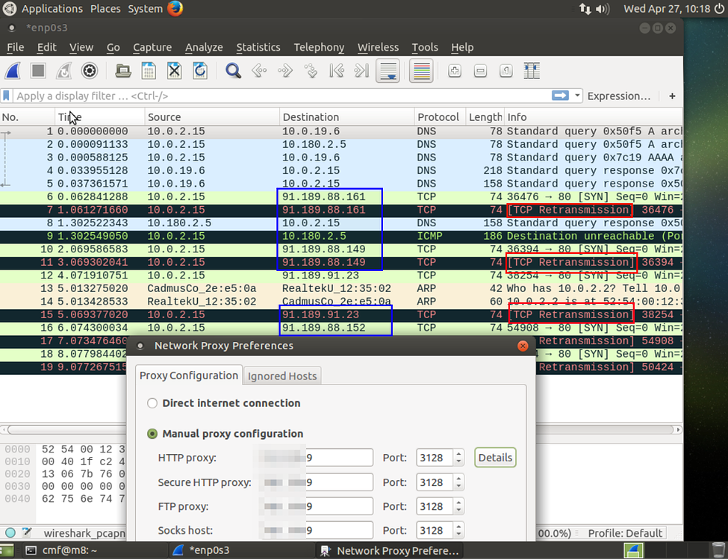Go back in packet history

[x=258, y=71]
